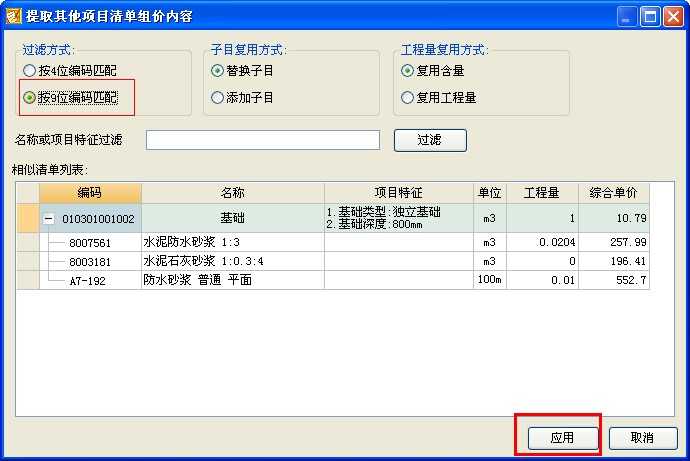Click the price cell 257.99
The width and height of the screenshot is (690, 461).
pos(614,242)
